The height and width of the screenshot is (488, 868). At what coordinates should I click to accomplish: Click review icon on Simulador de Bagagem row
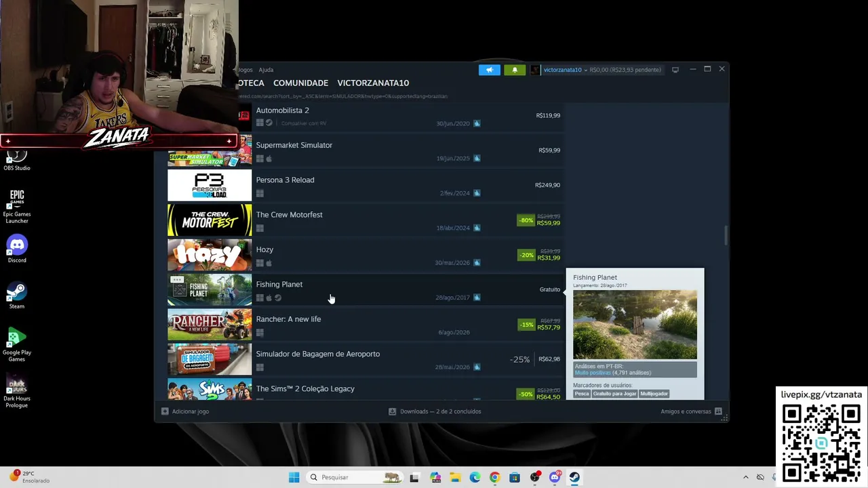[x=477, y=367]
